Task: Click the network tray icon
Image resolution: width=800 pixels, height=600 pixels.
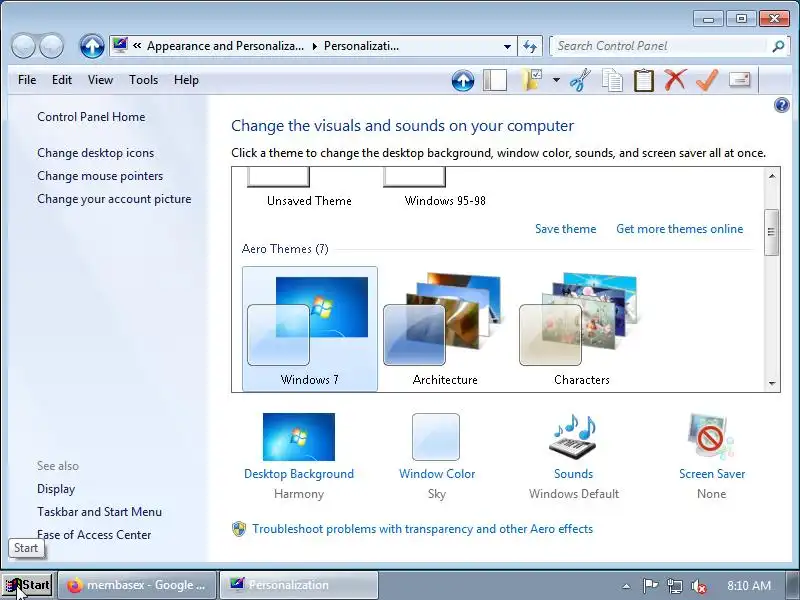Action: click(674, 586)
